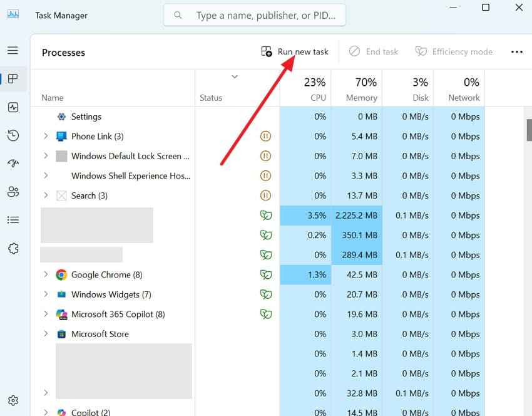Image resolution: width=532 pixels, height=416 pixels.
Task: Click the Settings process gear icon
Action: point(61,117)
